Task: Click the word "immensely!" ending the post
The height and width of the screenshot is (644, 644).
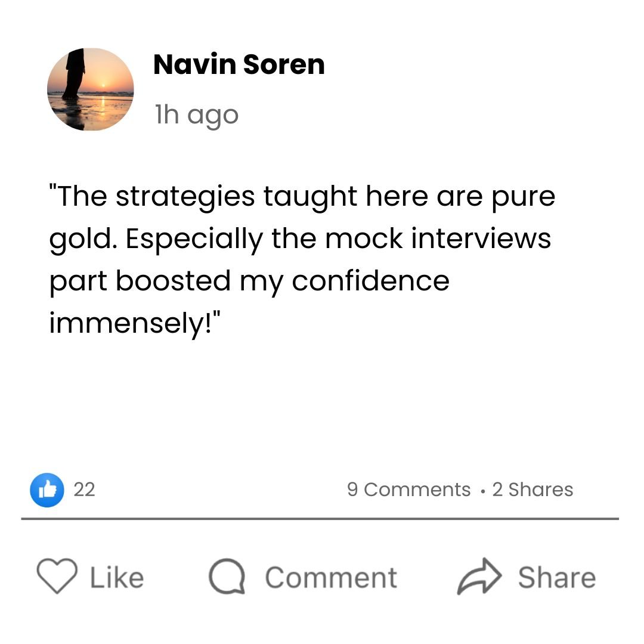Action: coord(135,323)
